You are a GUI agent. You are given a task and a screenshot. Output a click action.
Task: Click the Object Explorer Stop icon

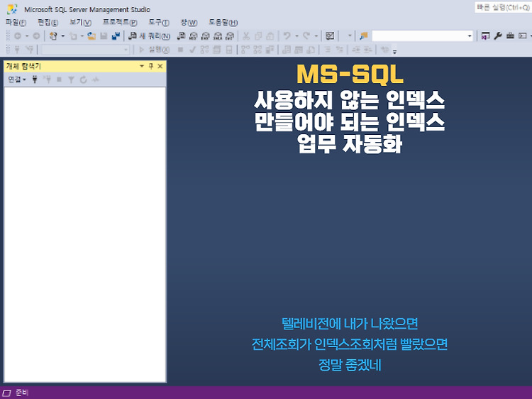(59, 80)
